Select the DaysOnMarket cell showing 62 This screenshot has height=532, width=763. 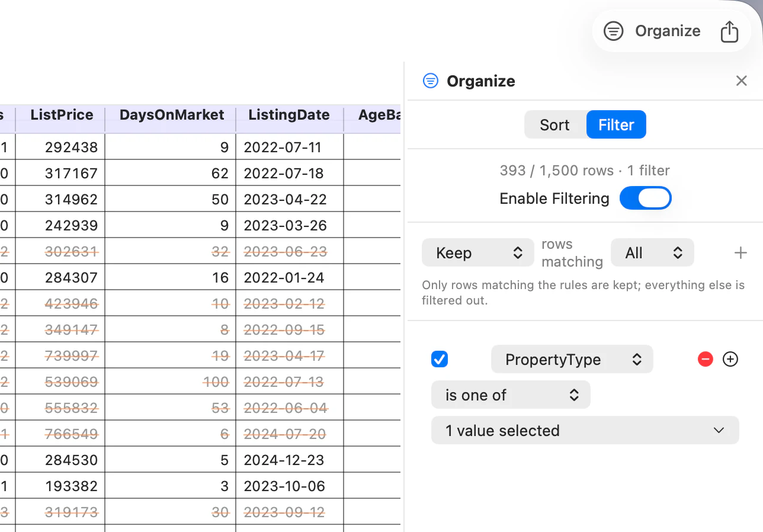point(171,173)
